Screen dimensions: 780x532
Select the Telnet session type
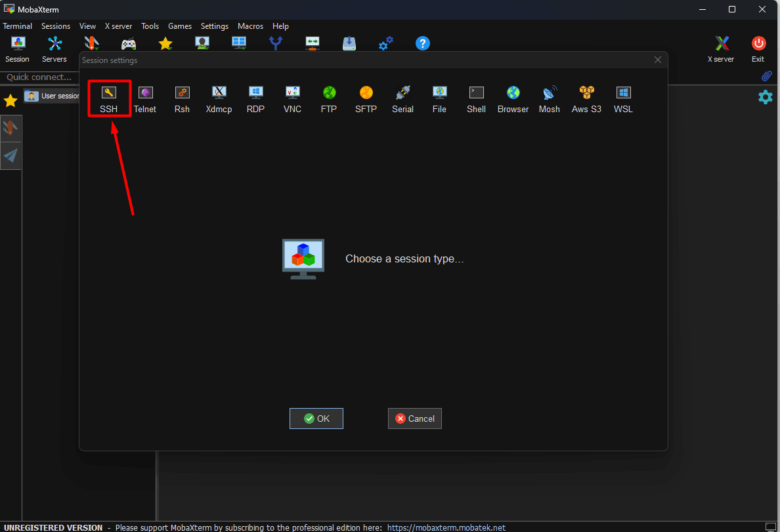click(144, 99)
